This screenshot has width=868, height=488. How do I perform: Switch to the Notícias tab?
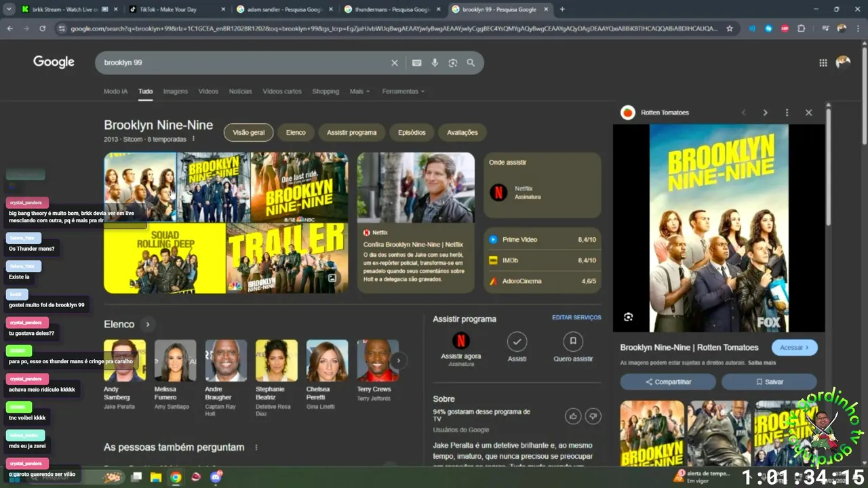[240, 91]
